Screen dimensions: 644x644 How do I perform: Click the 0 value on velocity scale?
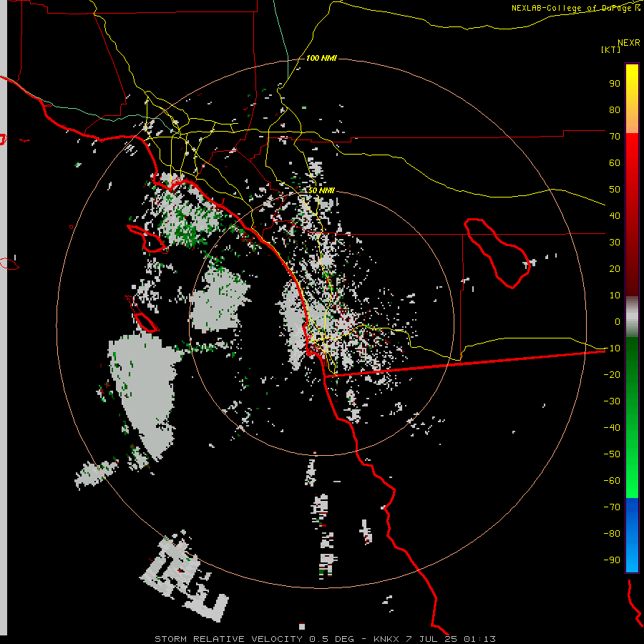pyautogui.click(x=618, y=321)
